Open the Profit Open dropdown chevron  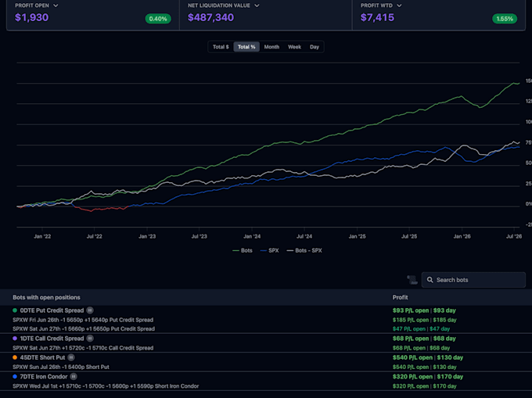point(56,5)
